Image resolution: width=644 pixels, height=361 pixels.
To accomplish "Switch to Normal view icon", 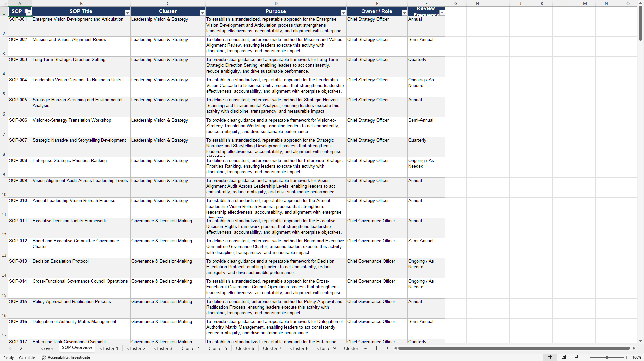I will tap(550, 357).
